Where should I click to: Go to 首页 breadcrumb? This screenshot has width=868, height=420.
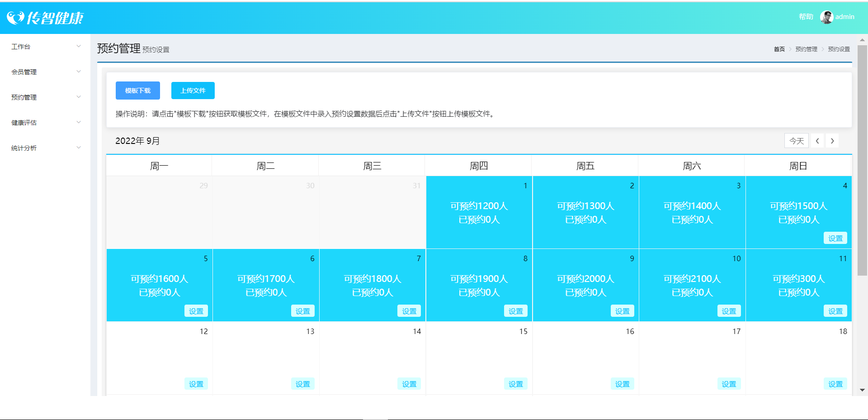(779, 49)
